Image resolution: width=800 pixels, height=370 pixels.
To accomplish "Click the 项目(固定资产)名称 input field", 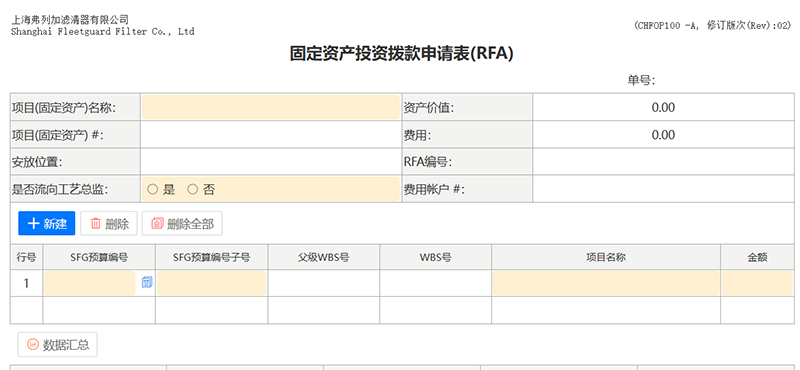I will coord(270,107).
